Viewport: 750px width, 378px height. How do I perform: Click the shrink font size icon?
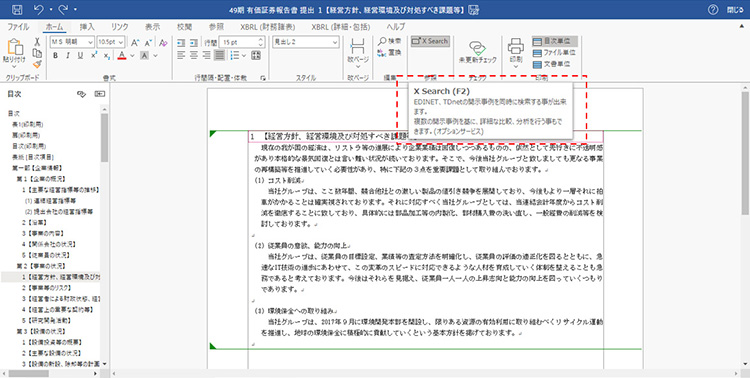tap(148, 42)
